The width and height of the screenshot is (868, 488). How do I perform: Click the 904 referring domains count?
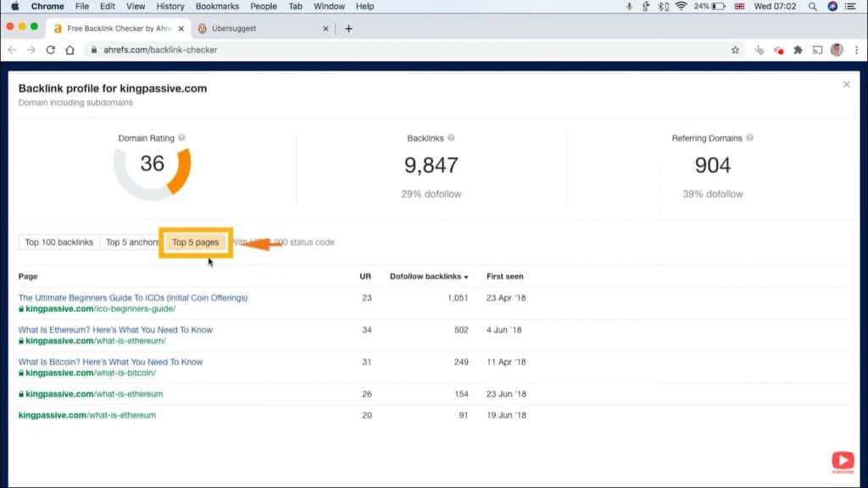[x=712, y=165]
